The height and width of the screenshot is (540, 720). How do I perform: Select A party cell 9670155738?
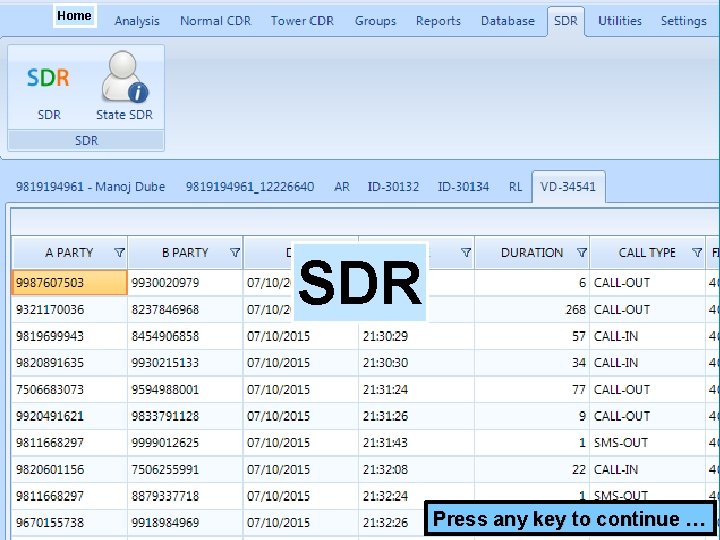pyautogui.click(x=69, y=523)
